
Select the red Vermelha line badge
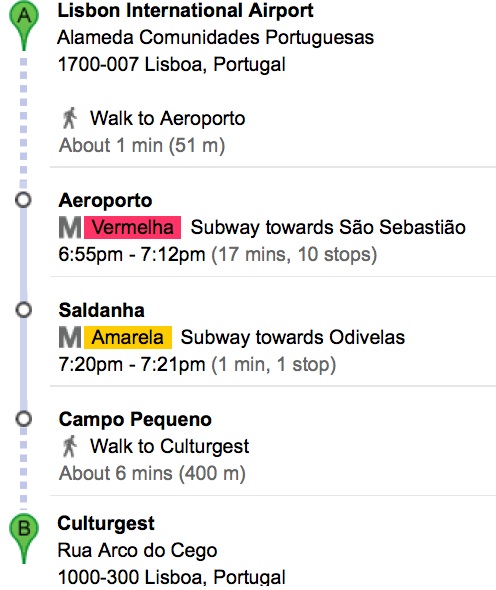pyautogui.click(x=132, y=228)
